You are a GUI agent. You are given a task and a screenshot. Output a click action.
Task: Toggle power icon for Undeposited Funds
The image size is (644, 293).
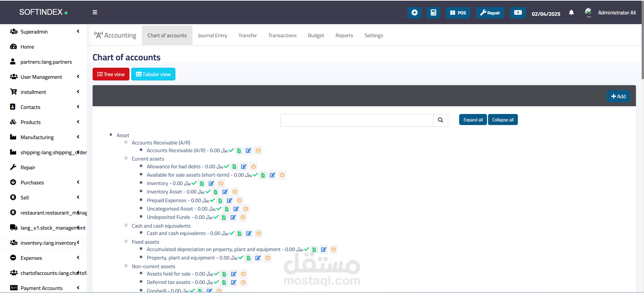(243, 217)
